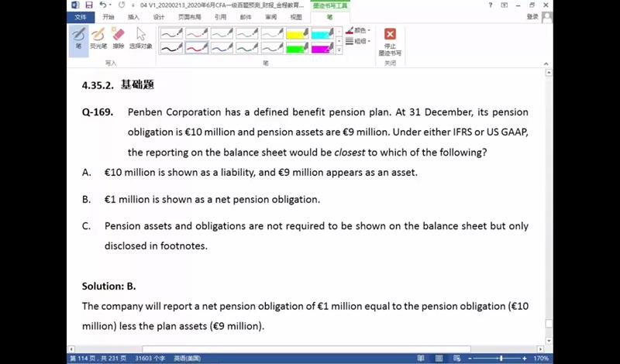Activate the Eraser (擦除) tool
Screen dimensions: 620x364
119,38
